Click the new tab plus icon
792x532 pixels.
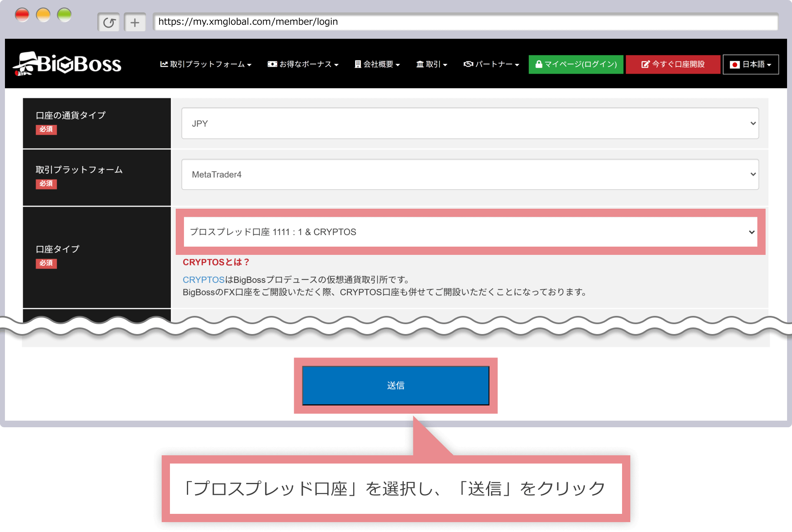(x=135, y=22)
